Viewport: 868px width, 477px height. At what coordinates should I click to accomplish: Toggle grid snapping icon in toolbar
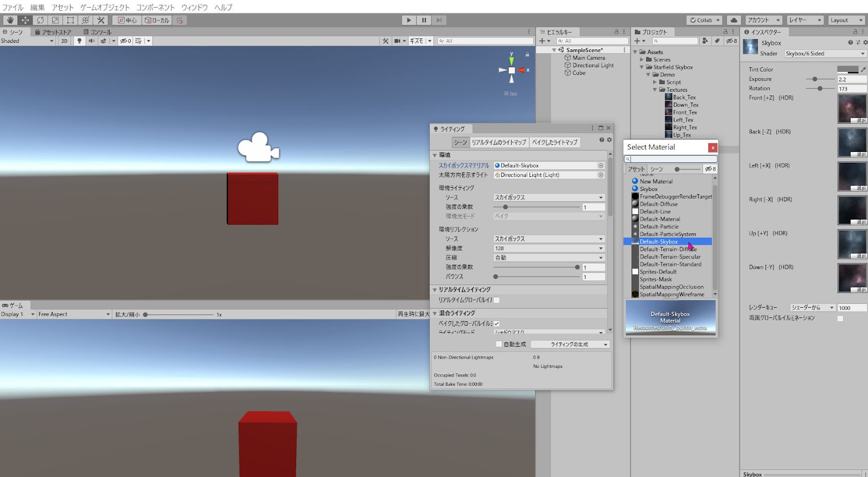180,20
